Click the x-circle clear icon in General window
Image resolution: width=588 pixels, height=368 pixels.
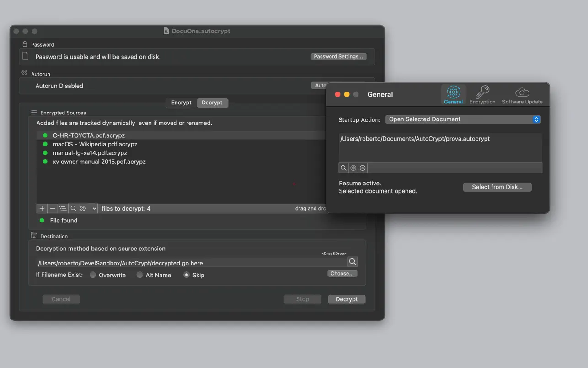tap(363, 168)
